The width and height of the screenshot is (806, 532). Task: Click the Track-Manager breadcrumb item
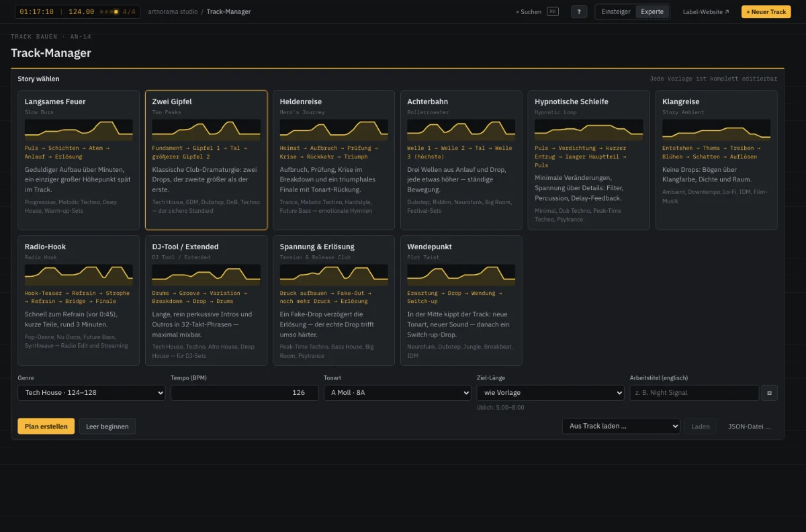(x=228, y=11)
